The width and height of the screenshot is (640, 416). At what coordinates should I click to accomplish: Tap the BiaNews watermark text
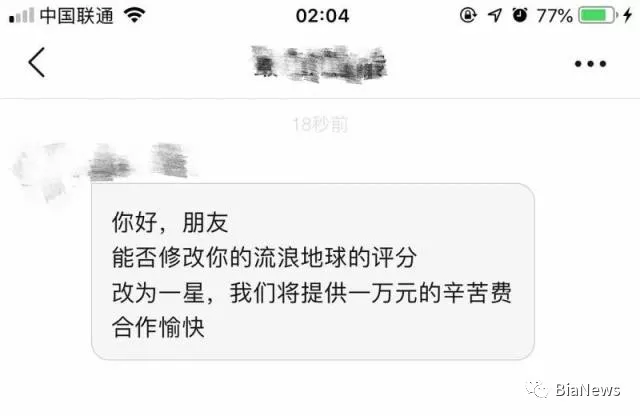[x=588, y=390]
